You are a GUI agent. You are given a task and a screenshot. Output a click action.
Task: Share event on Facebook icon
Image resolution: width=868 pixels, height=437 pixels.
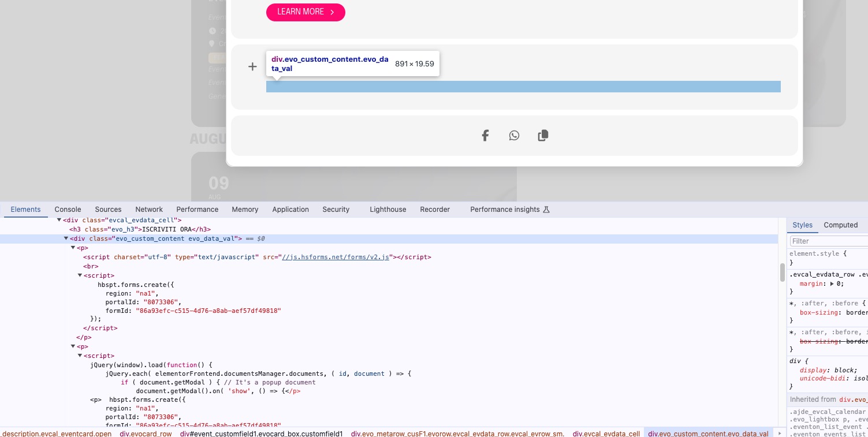(x=485, y=136)
